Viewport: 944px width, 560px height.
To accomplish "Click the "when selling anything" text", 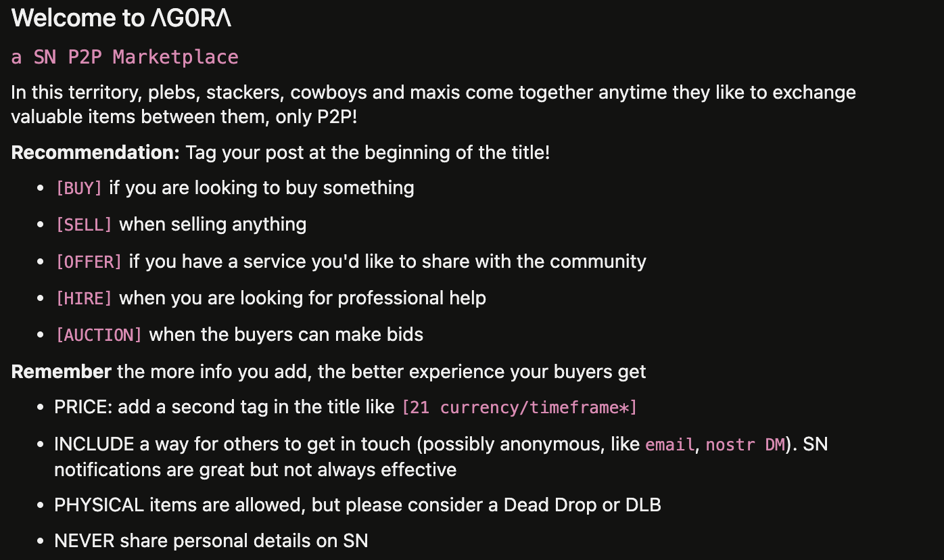I will point(213,224).
